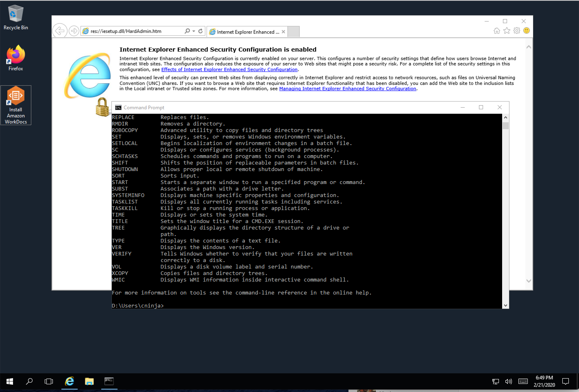Open the Internet Explorer Tools gear
The image size is (579, 392).
click(x=517, y=31)
